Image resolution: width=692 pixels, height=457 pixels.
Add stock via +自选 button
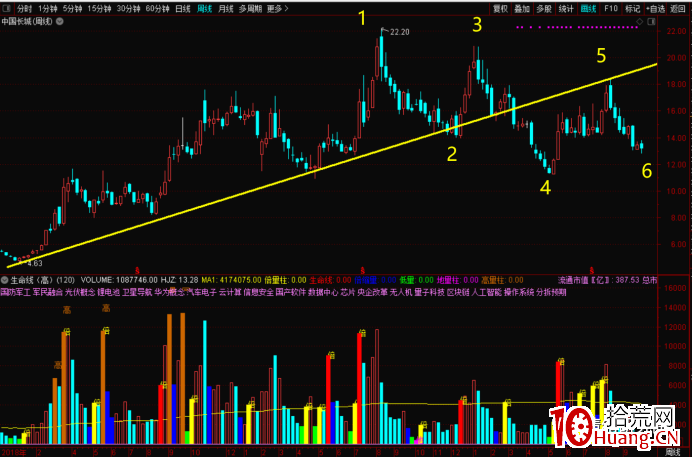(655, 8)
